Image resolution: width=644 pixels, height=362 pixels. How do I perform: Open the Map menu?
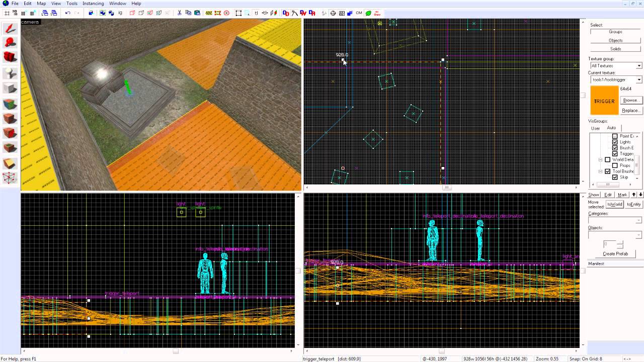pos(41,4)
